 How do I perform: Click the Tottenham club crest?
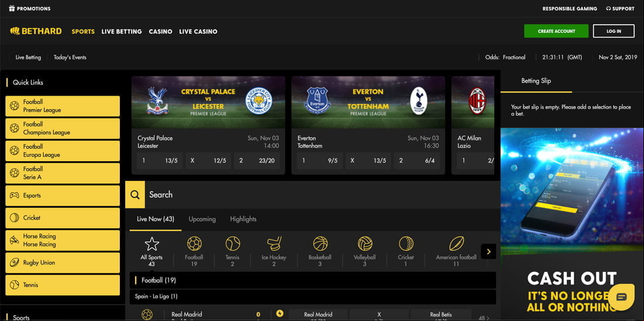419,101
